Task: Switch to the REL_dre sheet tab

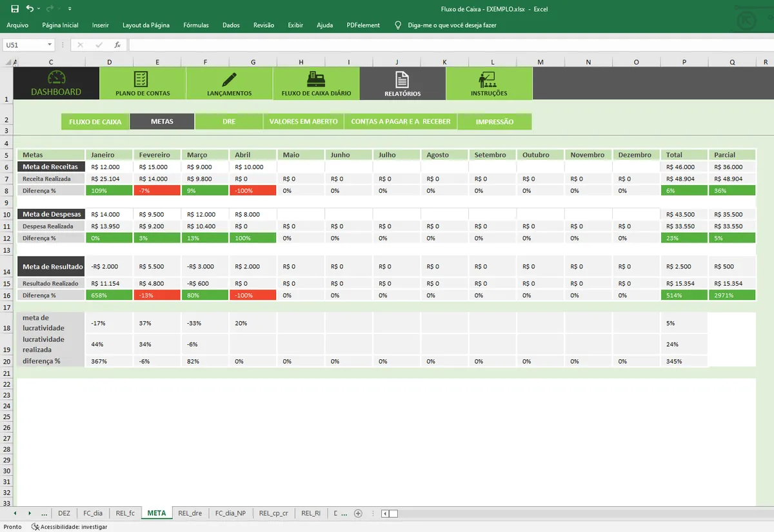Action: click(x=190, y=513)
